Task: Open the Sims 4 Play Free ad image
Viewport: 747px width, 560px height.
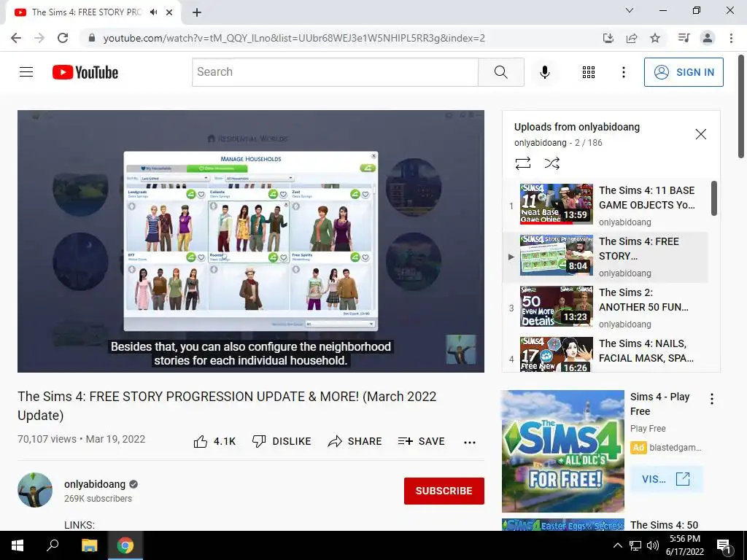Action: pyautogui.click(x=562, y=451)
